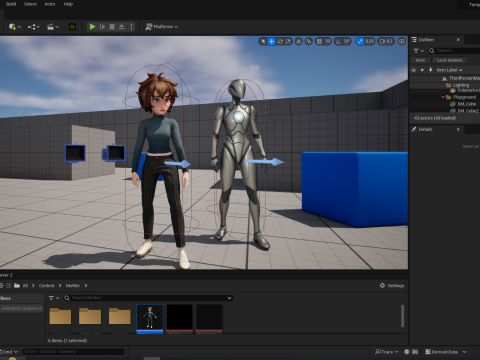Toggle the world/local coordinate system icon
This screenshot has width=480, height=360.
click(299, 41)
